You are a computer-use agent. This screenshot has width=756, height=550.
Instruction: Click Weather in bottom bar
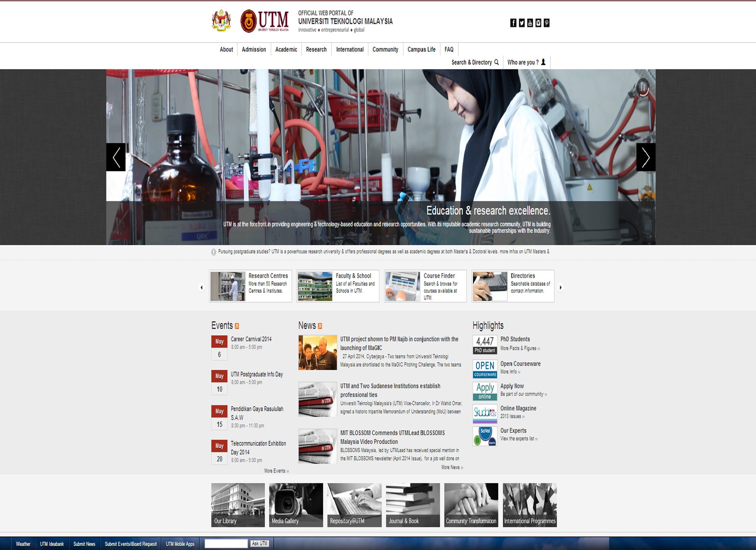point(23,544)
